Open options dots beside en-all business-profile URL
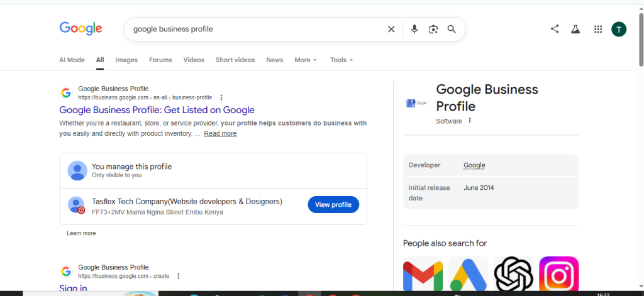 point(221,97)
